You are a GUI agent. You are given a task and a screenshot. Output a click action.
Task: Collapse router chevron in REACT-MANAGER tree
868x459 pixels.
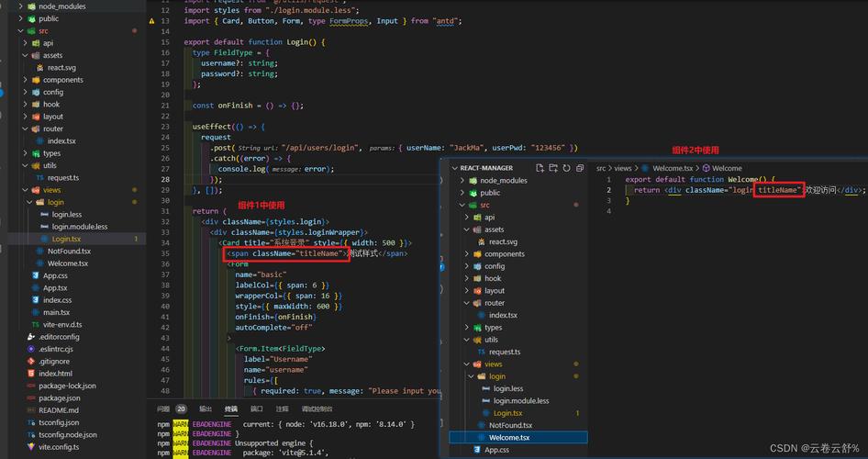467,303
